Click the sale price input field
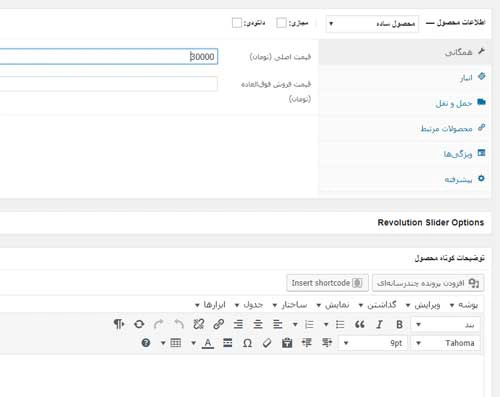The image size is (500, 397). tap(109, 84)
